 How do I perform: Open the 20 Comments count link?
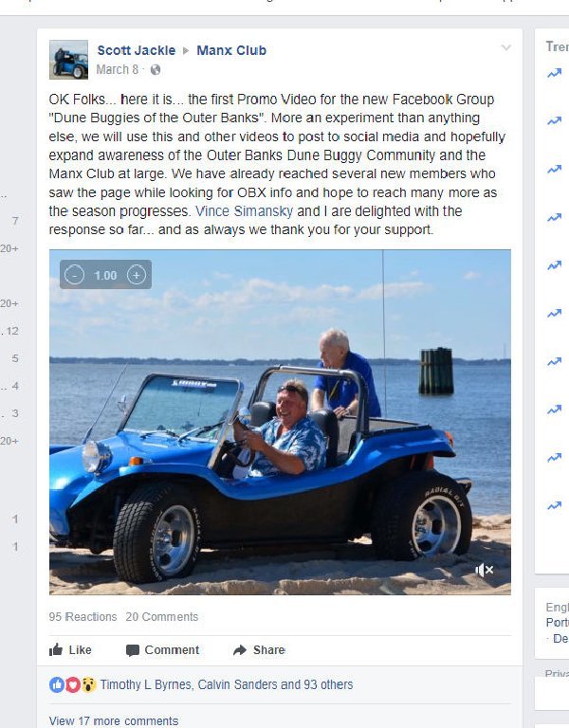(161, 616)
